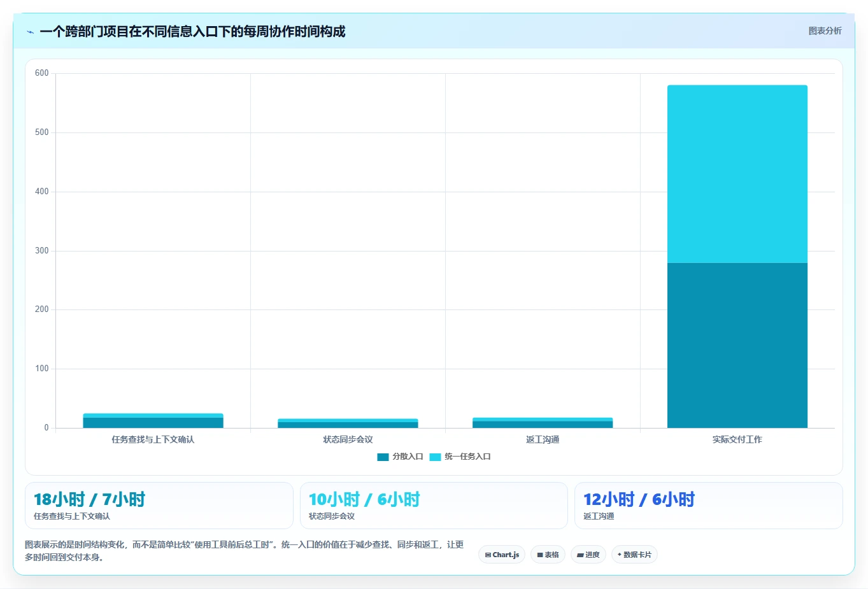Viewport: 868px width, 589px height.
Task: Click the 任务查找与上下文确认 bar
Action: [x=153, y=421]
